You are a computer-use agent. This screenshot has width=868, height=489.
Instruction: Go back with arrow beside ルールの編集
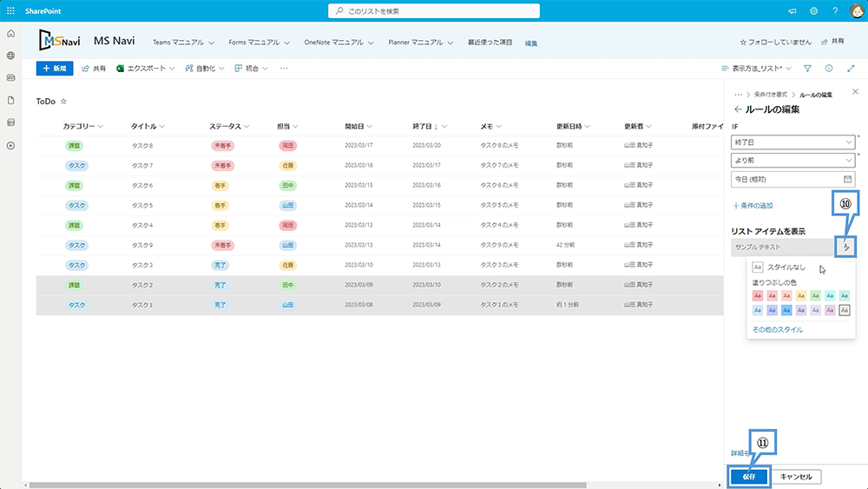point(737,109)
